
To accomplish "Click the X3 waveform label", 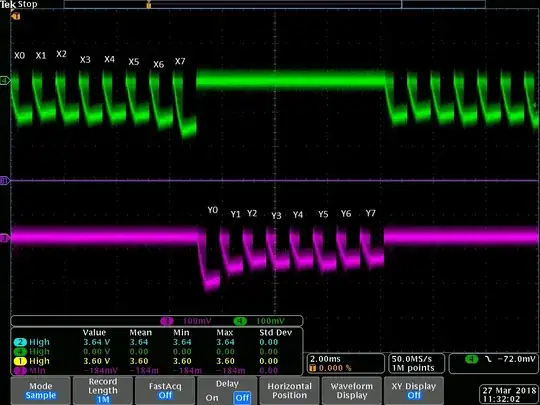I will 85,60.
